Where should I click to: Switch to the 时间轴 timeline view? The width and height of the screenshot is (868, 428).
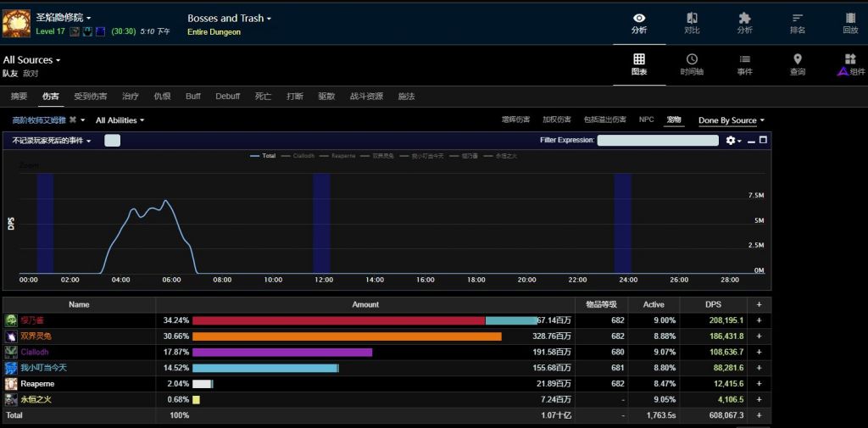coord(692,64)
